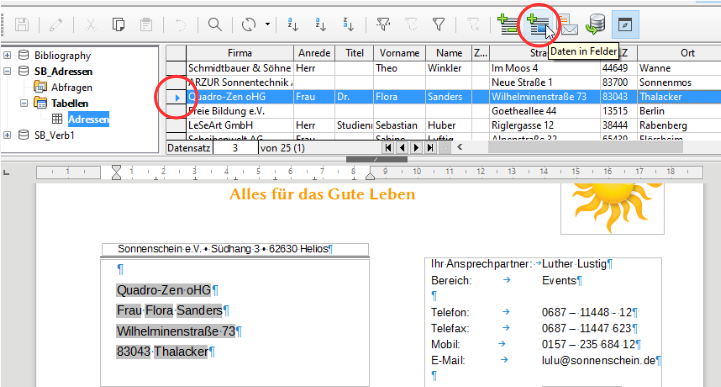This screenshot has height=387, width=721.
Task: Select row header of LeSeArt GmbH
Action: tap(176, 125)
